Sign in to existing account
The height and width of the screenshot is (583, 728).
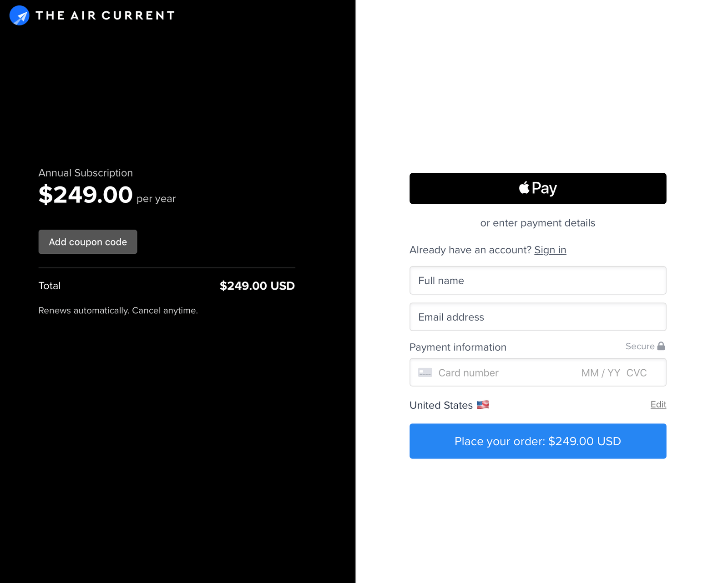click(x=550, y=250)
